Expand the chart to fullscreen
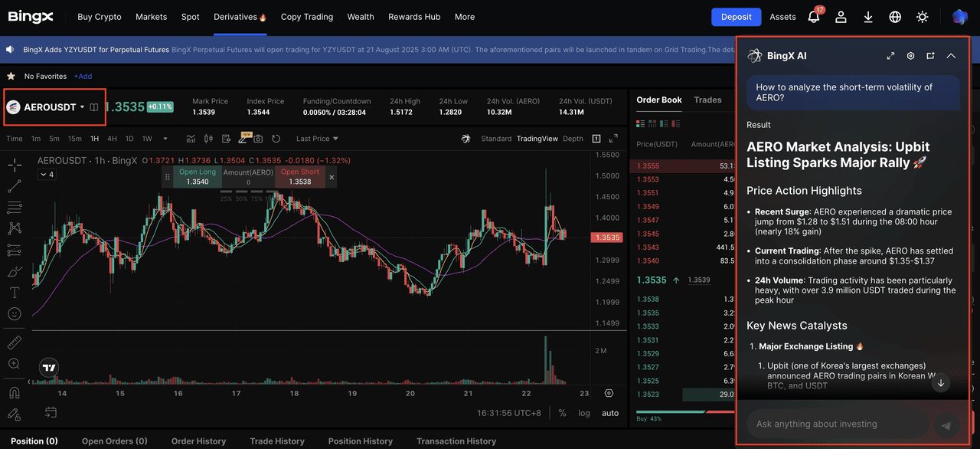980x449 pixels. click(613, 139)
